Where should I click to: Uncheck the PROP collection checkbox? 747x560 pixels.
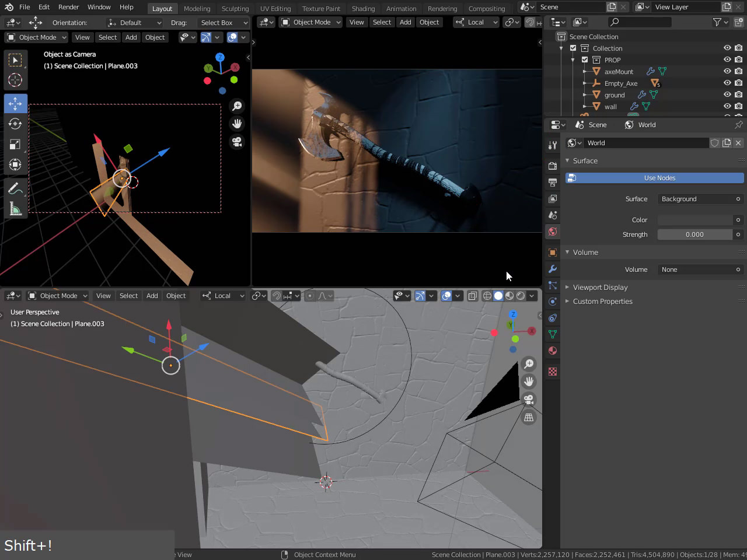[585, 60]
